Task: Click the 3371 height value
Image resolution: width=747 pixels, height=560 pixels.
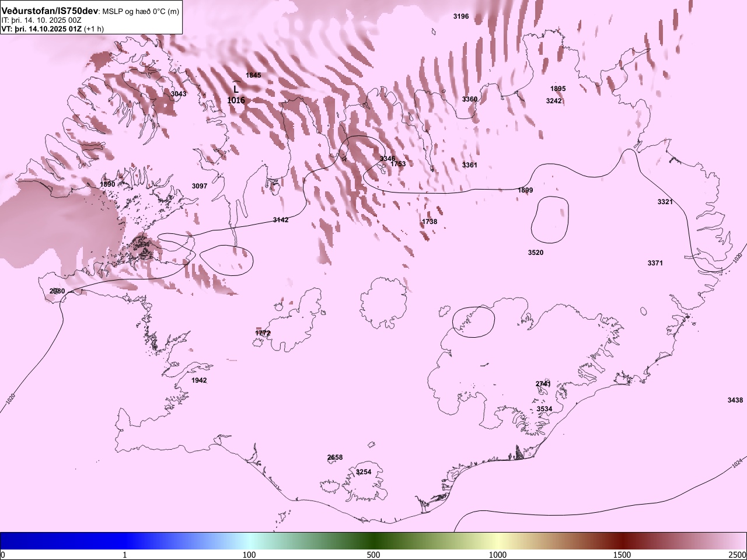Action: [655, 263]
